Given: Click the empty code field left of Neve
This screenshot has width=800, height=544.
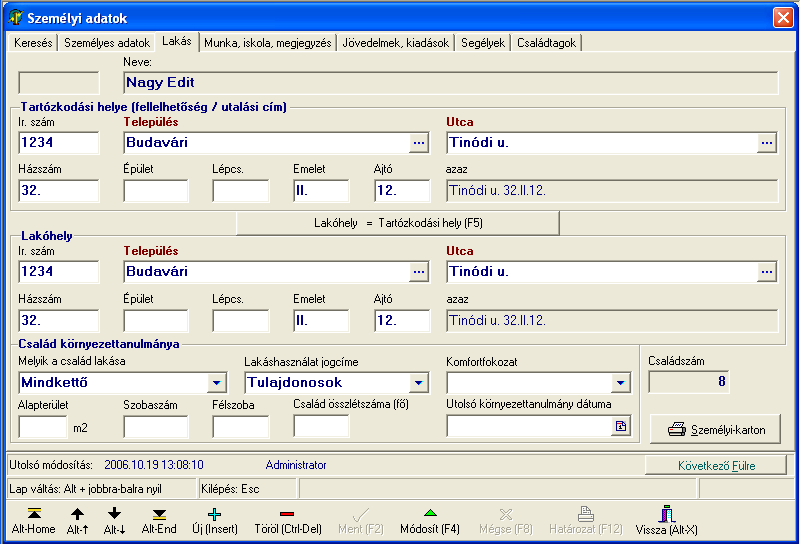Looking at the screenshot, I should (59, 83).
